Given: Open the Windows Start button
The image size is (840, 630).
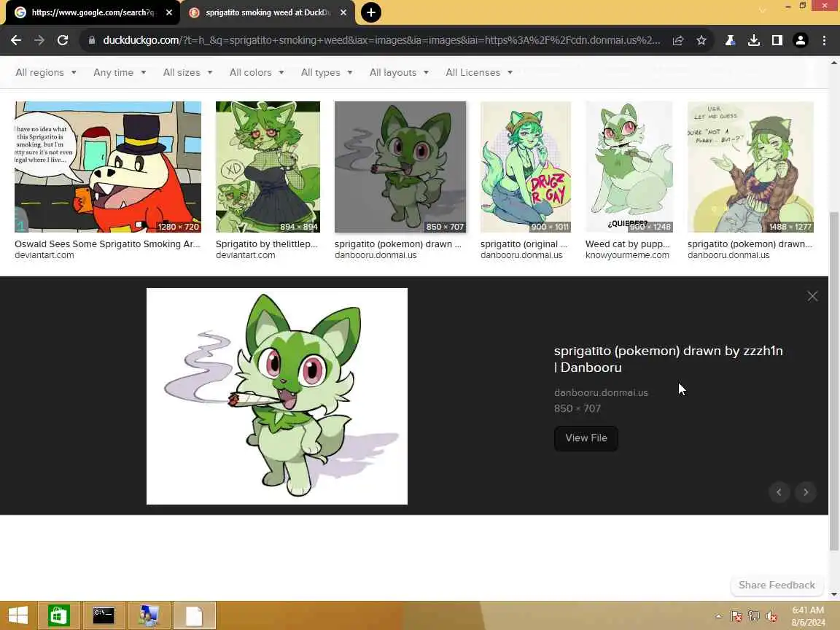Looking at the screenshot, I should 18,615.
